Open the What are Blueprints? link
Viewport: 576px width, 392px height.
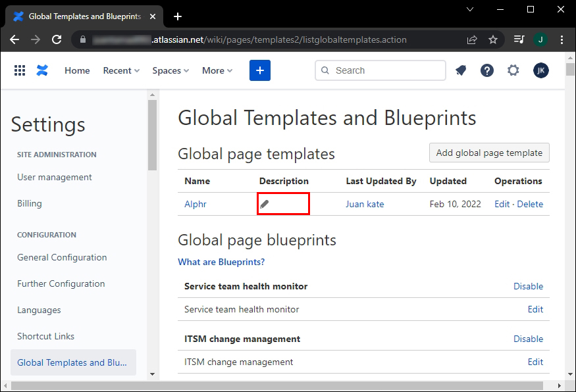221,262
